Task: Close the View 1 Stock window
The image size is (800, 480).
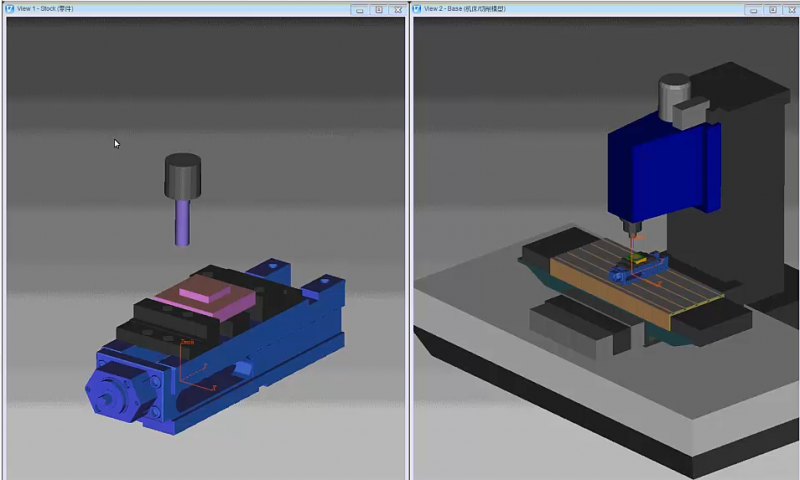Action: click(398, 9)
